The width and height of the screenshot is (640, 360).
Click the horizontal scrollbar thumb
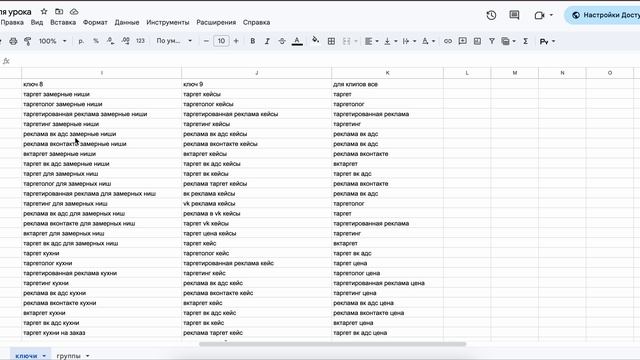click(332, 344)
